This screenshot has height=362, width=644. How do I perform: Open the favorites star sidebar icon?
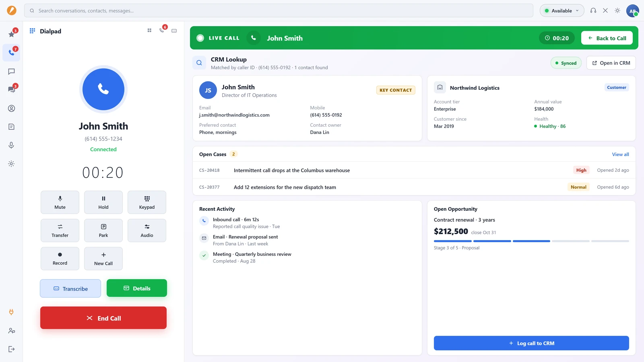11,34
